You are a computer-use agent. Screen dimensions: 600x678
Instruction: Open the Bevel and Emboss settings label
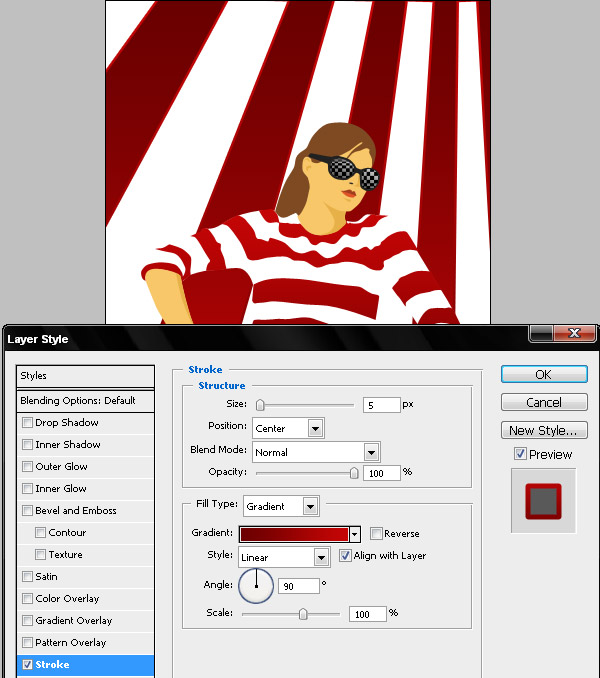pyautogui.click(x=76, y=511)
